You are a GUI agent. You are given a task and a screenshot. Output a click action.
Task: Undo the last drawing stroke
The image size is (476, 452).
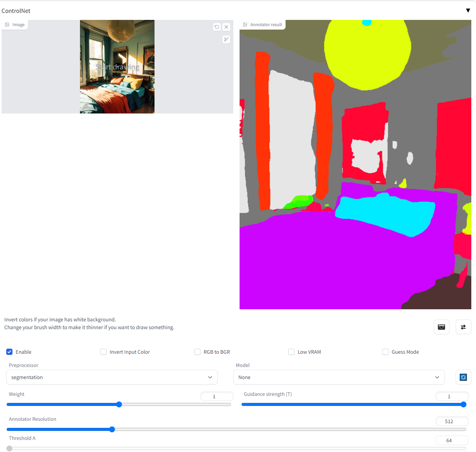(217, 27)
